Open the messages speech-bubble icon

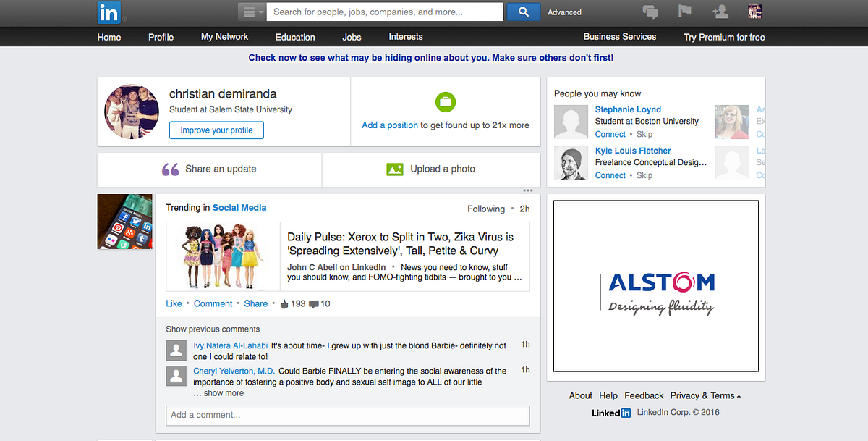650,12
